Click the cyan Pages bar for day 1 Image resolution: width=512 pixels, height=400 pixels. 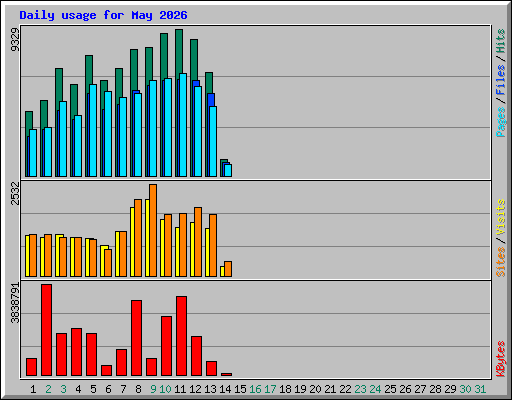coord(33,153)
